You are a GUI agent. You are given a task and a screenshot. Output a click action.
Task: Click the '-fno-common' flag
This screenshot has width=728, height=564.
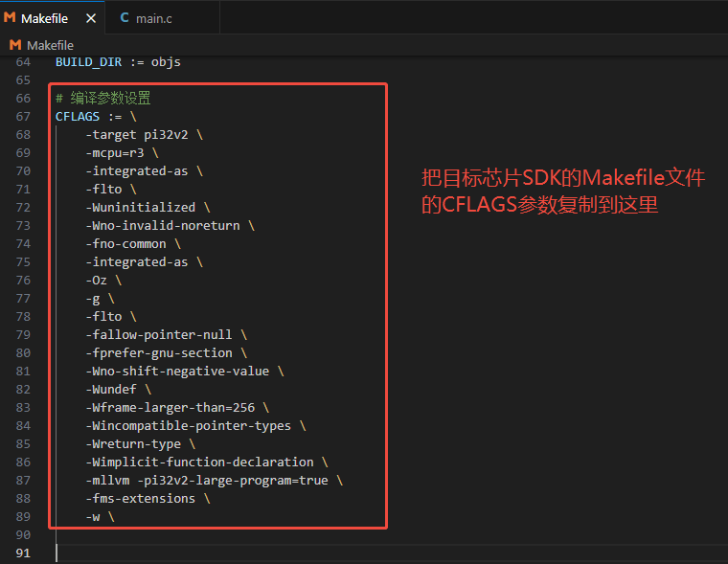click(x=125, y=244)
